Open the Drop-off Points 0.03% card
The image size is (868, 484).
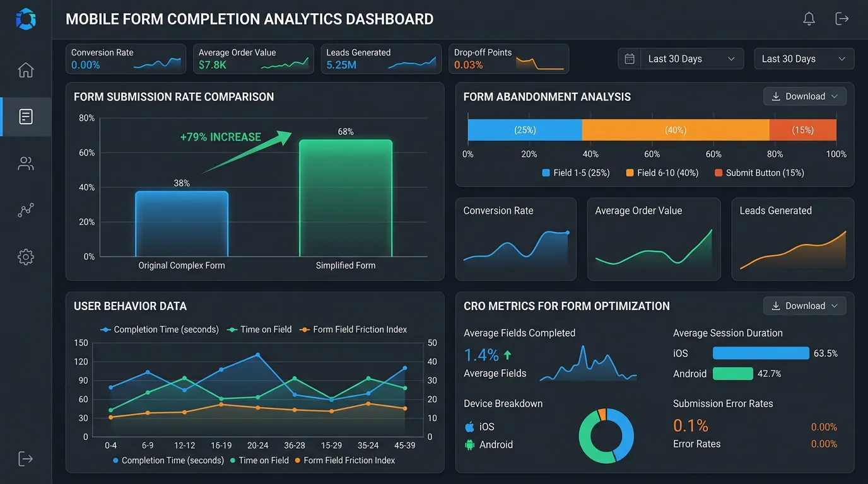509,59
